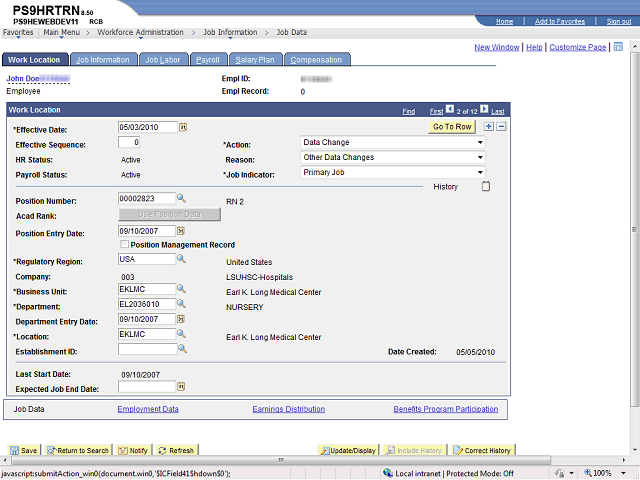640x480 pixels.
Task: Open Regulatory Region lookup magnifier
Action: pos(181,259)
